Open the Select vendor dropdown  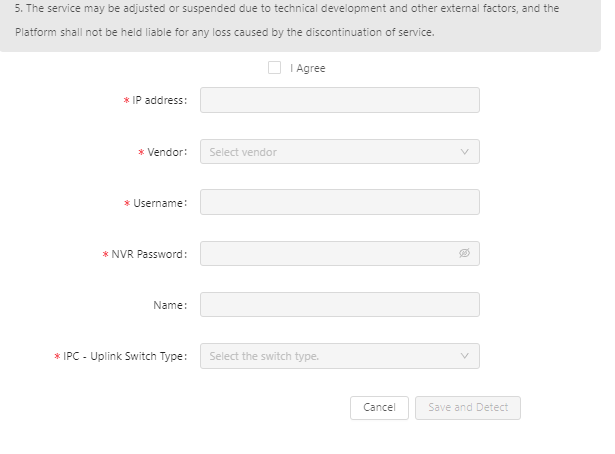(x=340, y=152)
